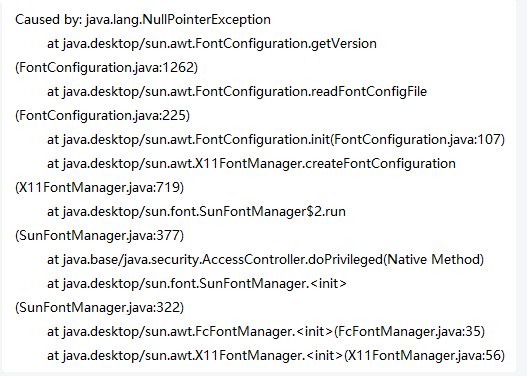Click the AccessController.doPrivileged stack frame line

[x=266, y=260]
